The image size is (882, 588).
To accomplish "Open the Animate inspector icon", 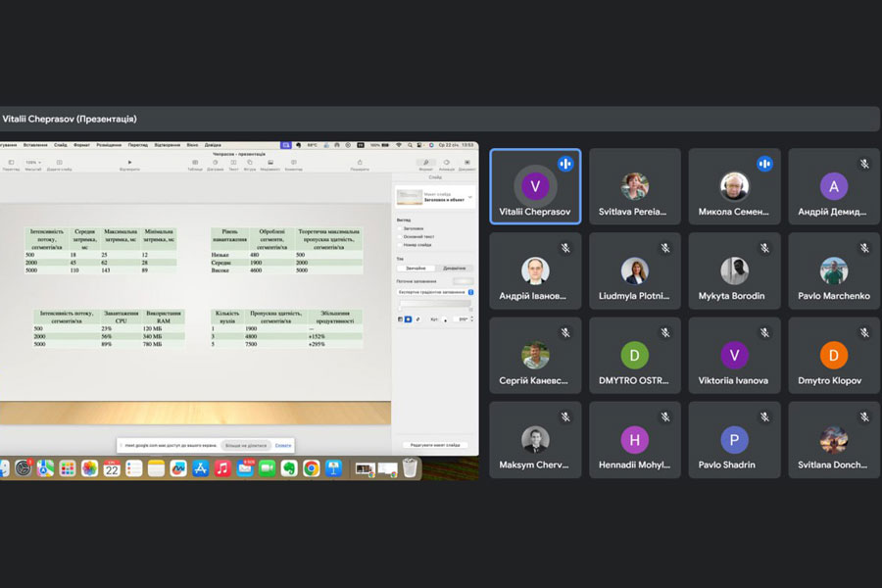I will [x=447, y=163].
